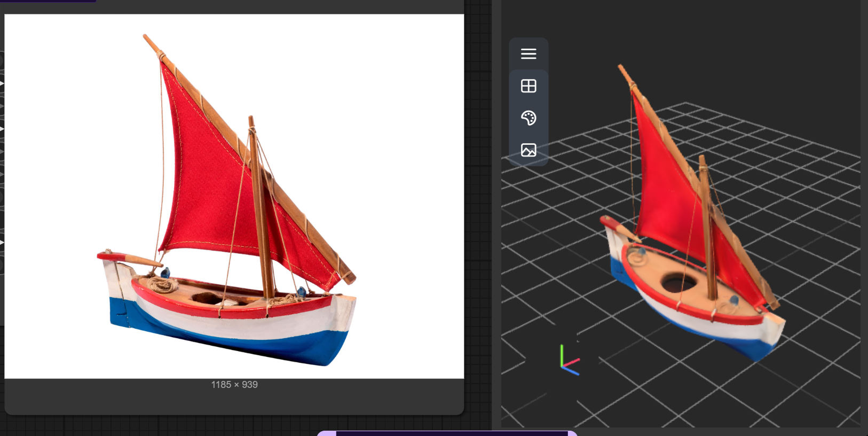868x436 pixels.
Task: Click the rope coil on the photo boat's deck
Action: [162, 285]
